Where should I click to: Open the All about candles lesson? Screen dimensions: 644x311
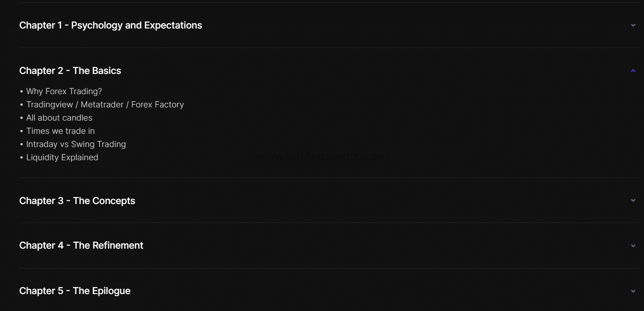tap(59, 118)
